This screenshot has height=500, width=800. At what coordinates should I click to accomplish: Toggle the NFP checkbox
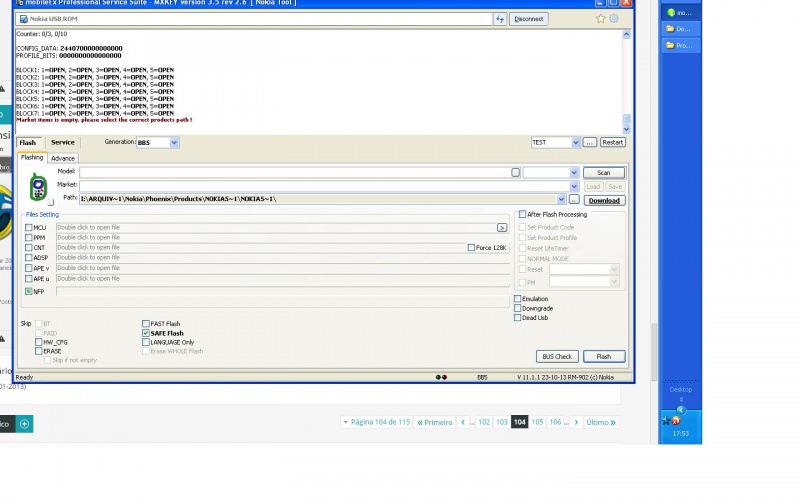(x=29, y=291)
